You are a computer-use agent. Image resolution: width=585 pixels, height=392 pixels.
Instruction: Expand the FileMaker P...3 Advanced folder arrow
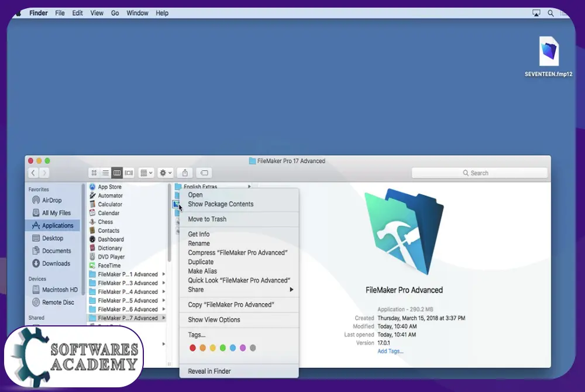(163, 283)
